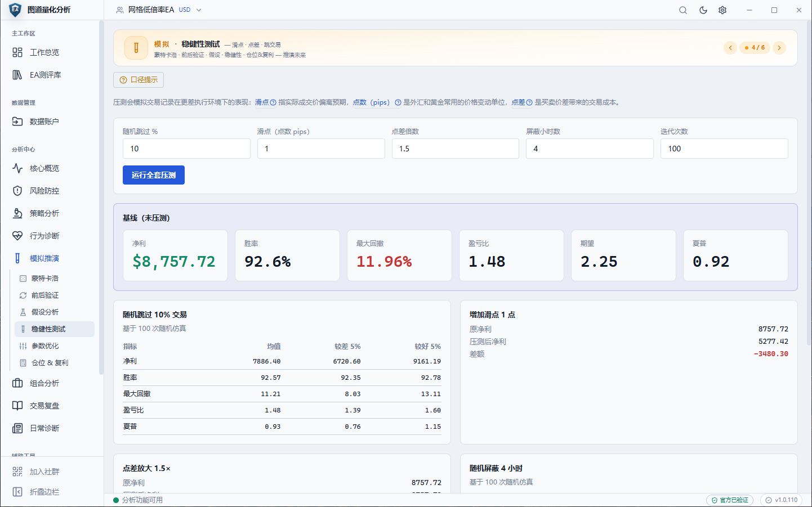This screenshot has width=812, height=507.
Task: Click help icon next to 点差
Action: [529, 102]
